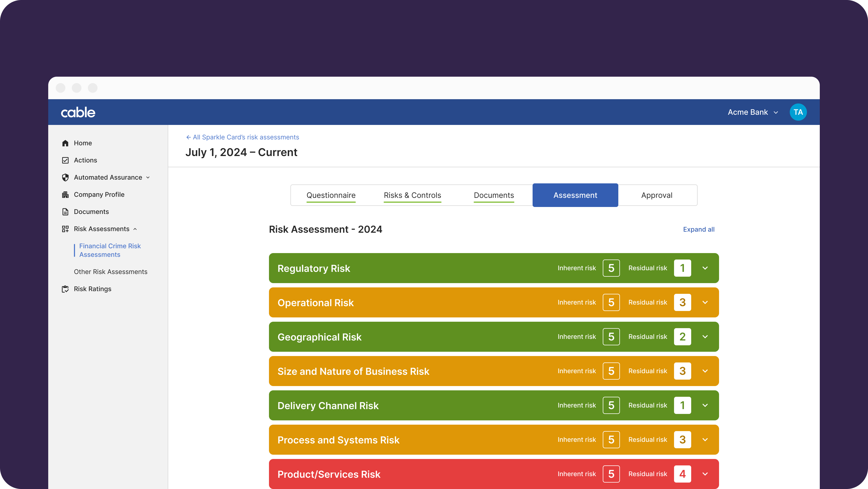868x489 pixels.
Task: Click the Documents file icon in sidebar
Action: coord(65,212)
